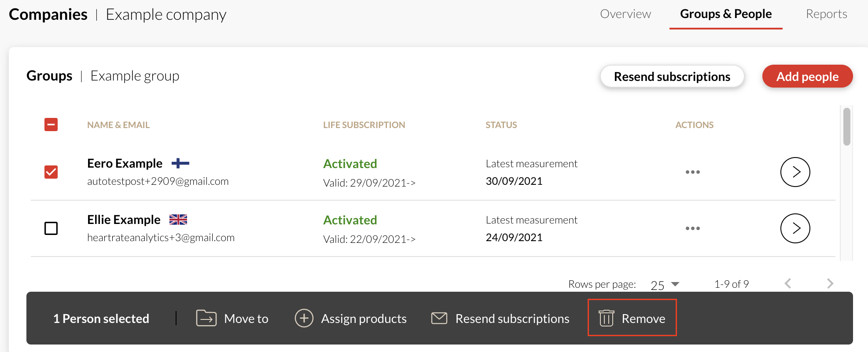Open Eero Example details with arrow button
The width and height of the screenshot is (868, 352).
click(x=795, y=172)
